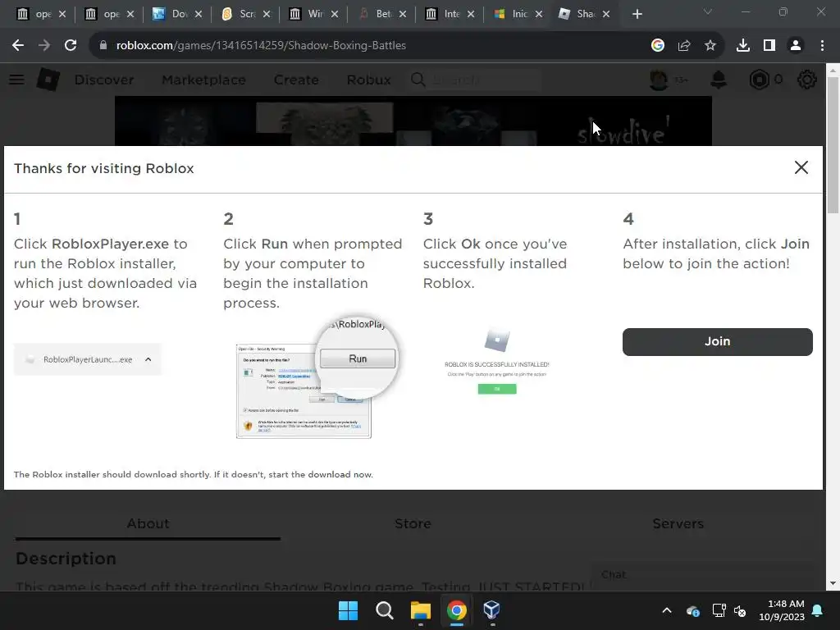
Task: Click the site lock icon in address bar
Action: [x=103, y=46]
